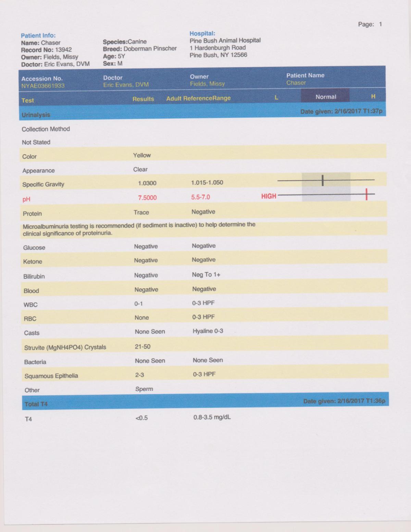Screen dimensions: 411x532
Task: Click the Specific Gravity range indicator marker
Action: pos(323,180)
